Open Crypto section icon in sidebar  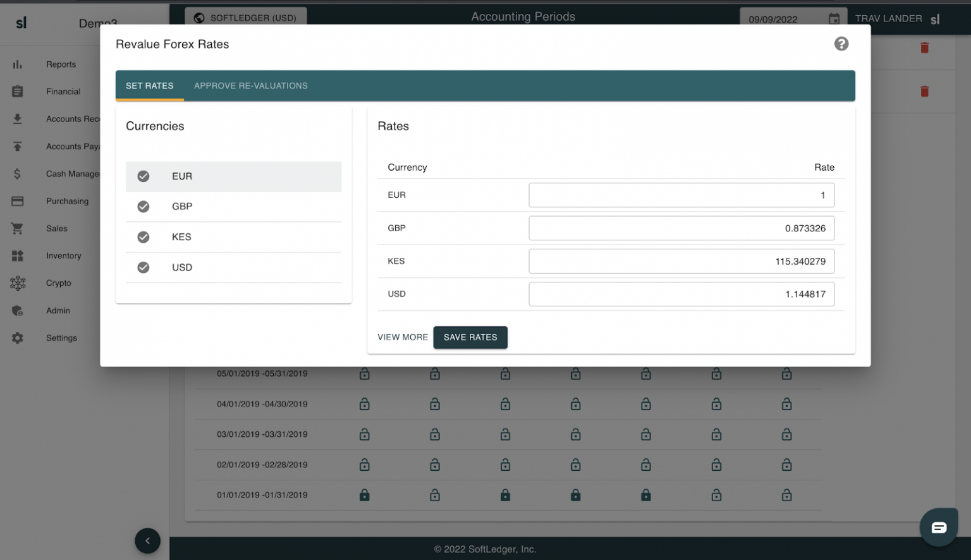point(18,283)
